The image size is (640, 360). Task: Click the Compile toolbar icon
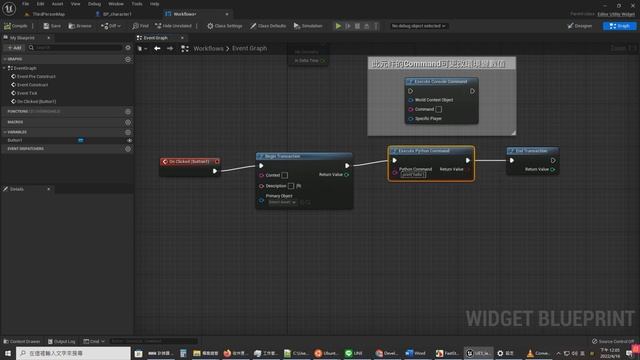(x=7, y=26)
